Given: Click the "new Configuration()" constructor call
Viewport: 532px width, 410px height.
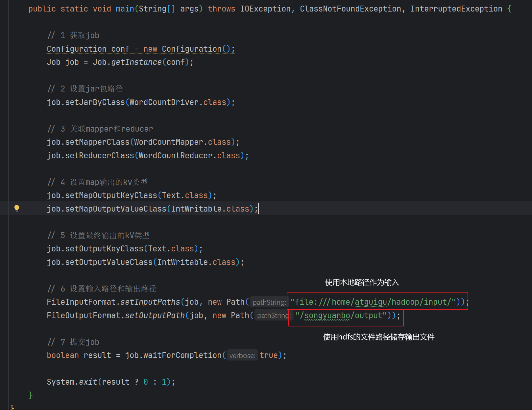Looking at the screenshot, I should pyautogui.click(x=187, y=49).
